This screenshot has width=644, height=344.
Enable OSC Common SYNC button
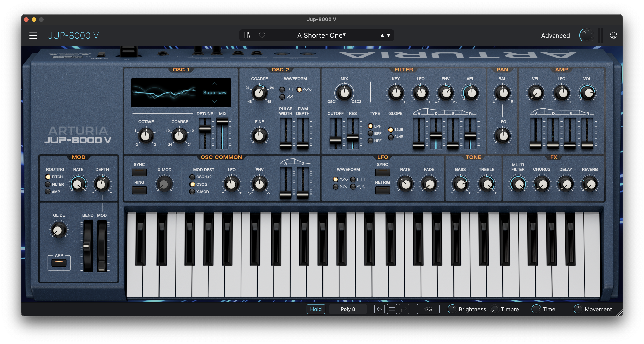click(x=139, y=172)
